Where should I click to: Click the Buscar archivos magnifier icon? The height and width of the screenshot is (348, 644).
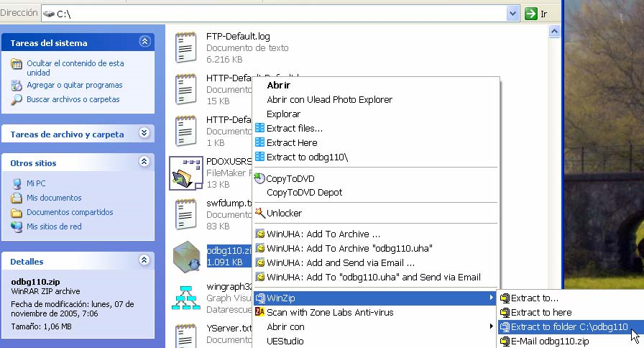click(x=17, y=99)
